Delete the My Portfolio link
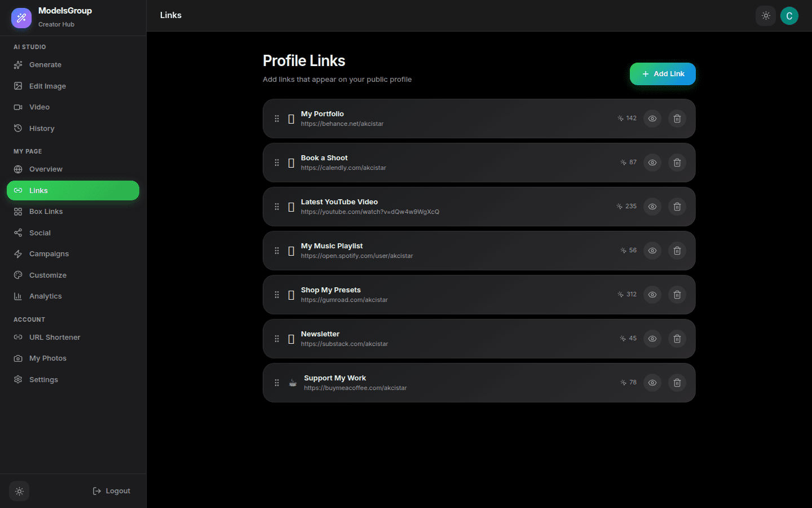The height and width of the screenshot is (508, 812). 677,119
